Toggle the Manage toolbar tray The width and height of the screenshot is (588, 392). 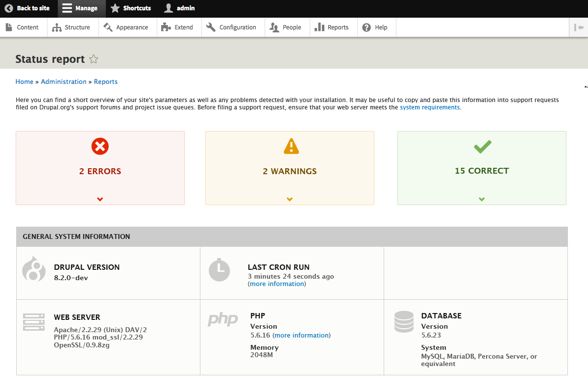[80, 8]
